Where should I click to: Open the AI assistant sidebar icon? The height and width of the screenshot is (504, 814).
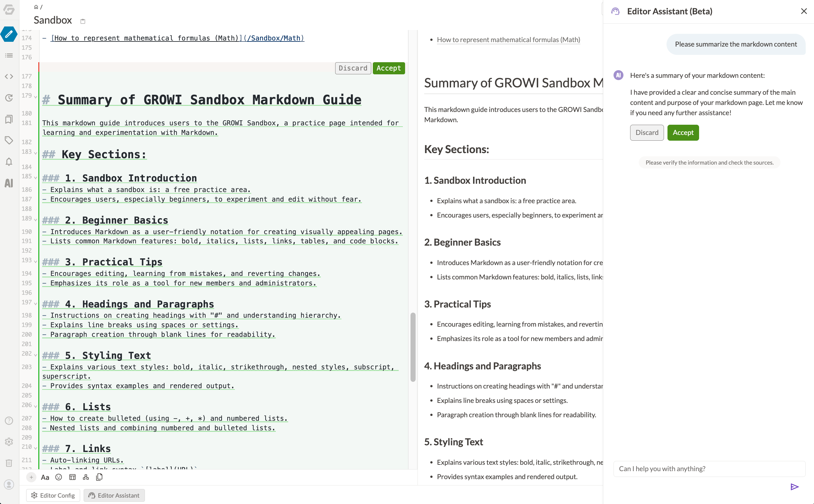[9, 183]
